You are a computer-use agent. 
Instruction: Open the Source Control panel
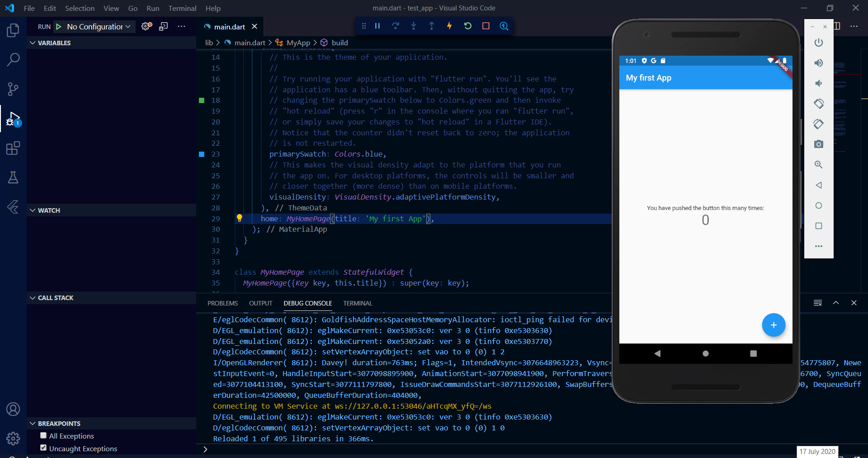click(x=13, y=89)
